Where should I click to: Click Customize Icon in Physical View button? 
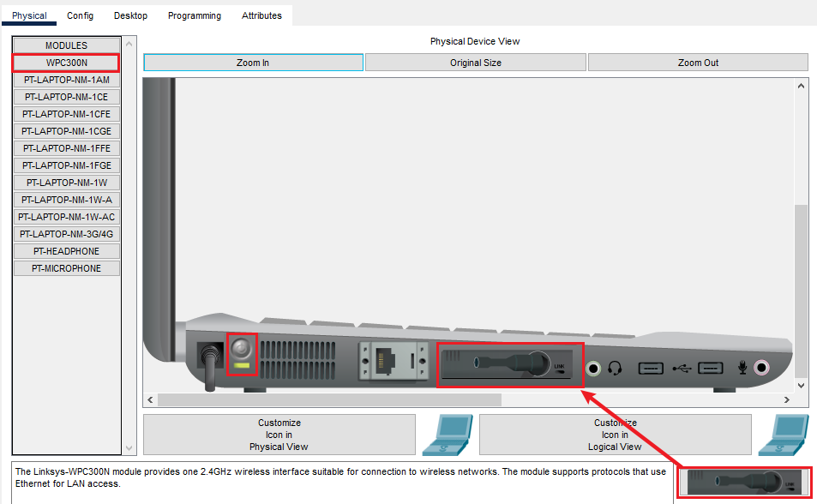(279, 435)
